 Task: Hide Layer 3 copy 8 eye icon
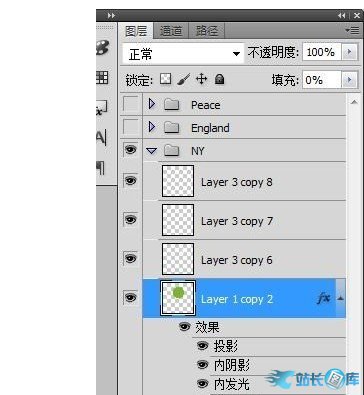pos(131,181)
